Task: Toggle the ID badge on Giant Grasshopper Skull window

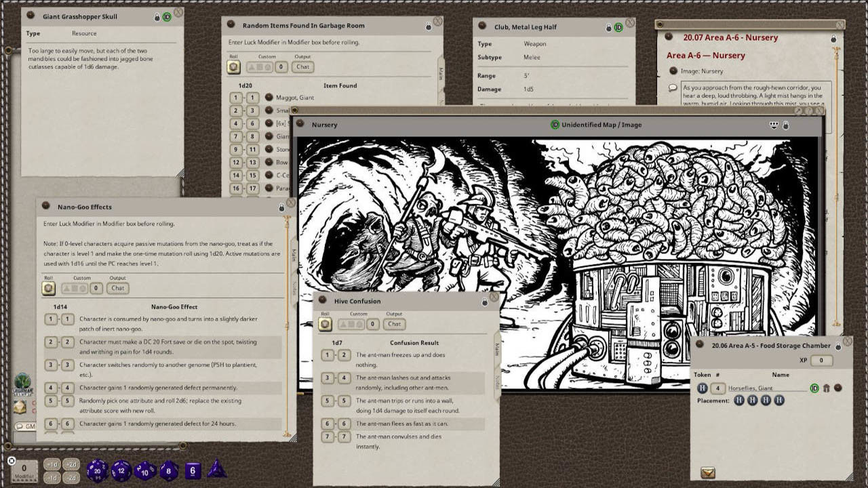Action: click(167, 16)
